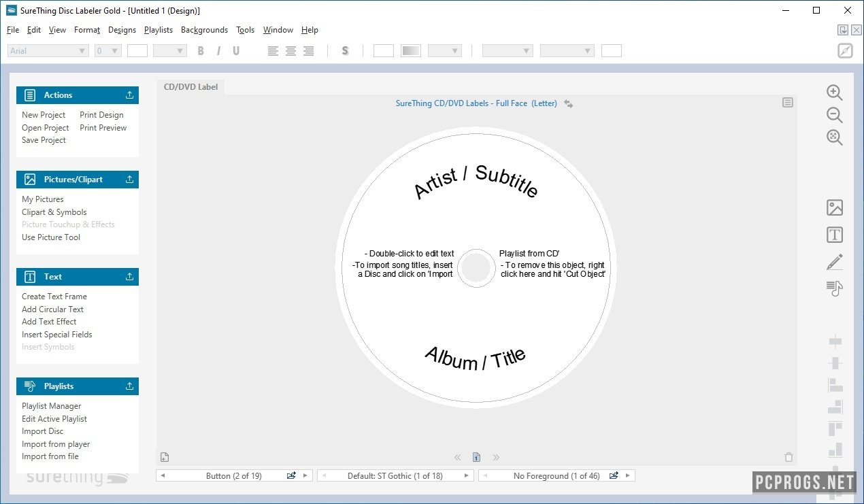This screenshot has height=504, width=864.
Task: Toggle the text shadow S button
Action: 345,50
